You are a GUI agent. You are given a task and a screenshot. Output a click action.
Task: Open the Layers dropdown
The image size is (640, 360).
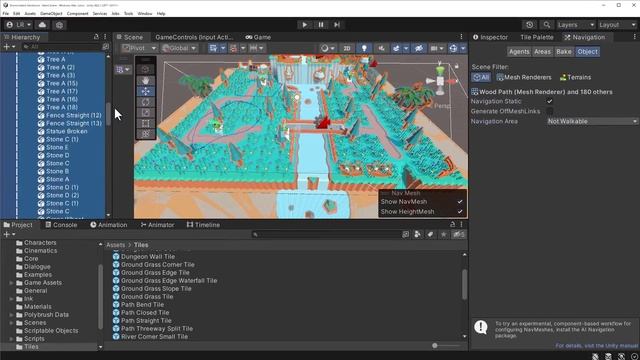pos(576,25)
